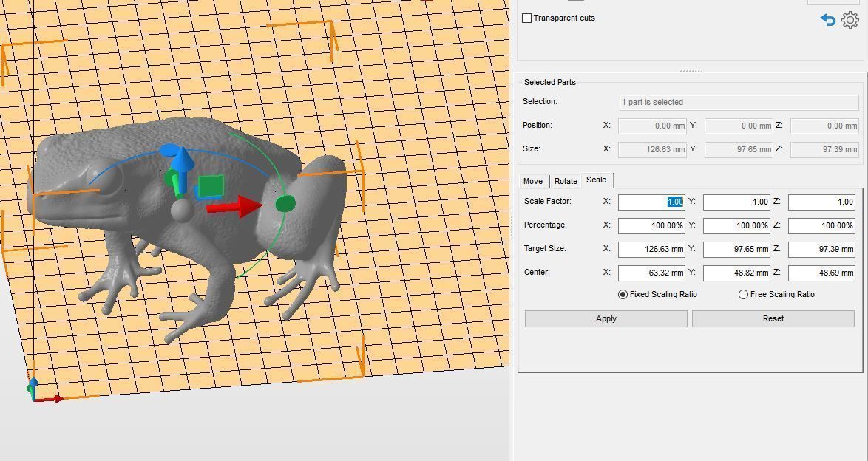
Task: Click Scale Factor Z input field
Action: pos(821,202)
